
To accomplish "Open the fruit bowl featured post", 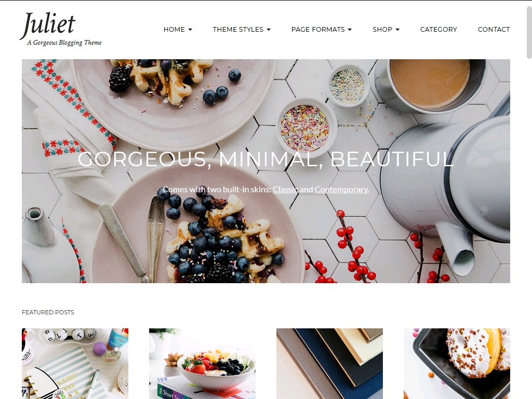I will (202, 363).
